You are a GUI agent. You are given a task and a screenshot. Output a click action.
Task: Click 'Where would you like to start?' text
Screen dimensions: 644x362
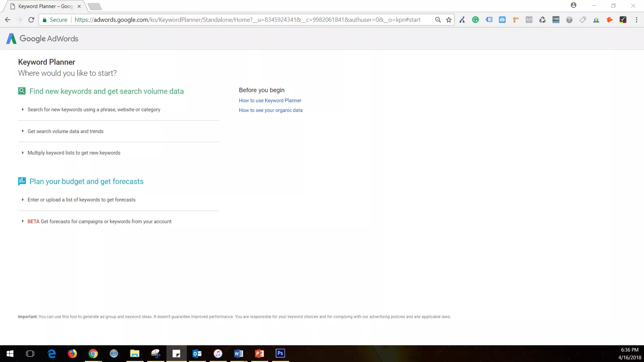click(x=67, y=73)
